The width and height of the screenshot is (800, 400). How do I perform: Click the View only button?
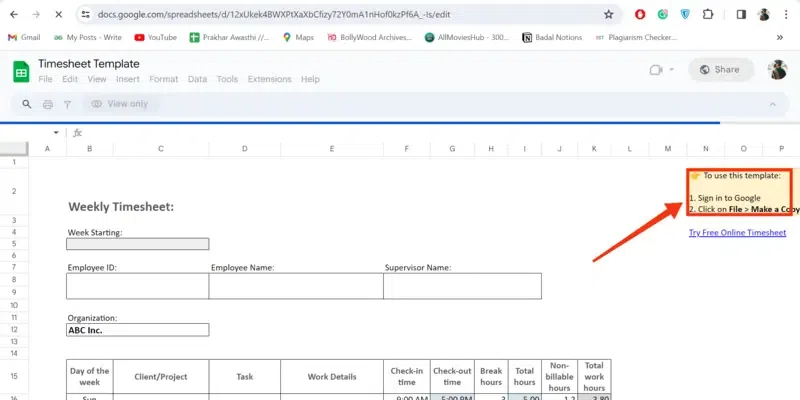click(120, 104)
